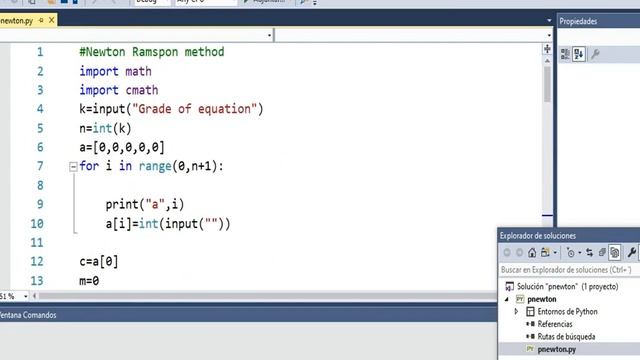Click the "c=a[0]" code line

[x=99, y=262]
